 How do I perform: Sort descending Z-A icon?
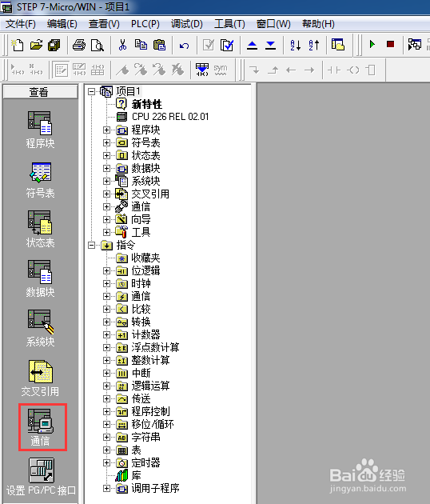pyautogui.click(x=314, y=45)
